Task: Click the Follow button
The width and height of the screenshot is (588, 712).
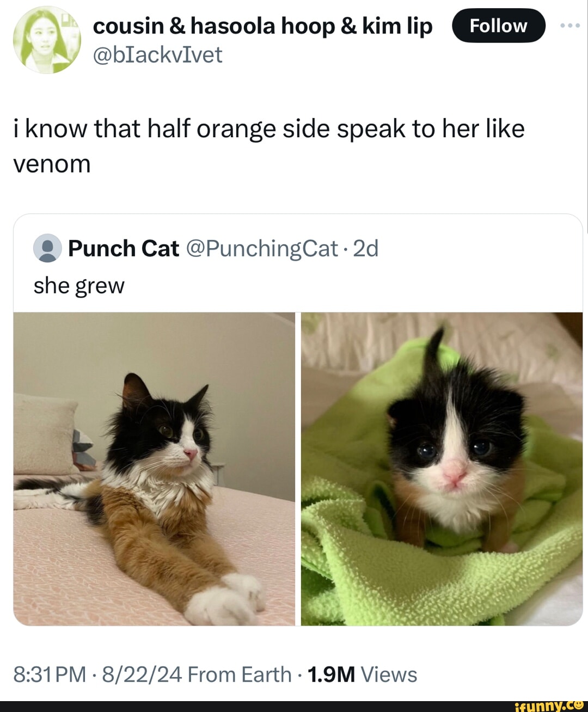Action: [498, 26]
